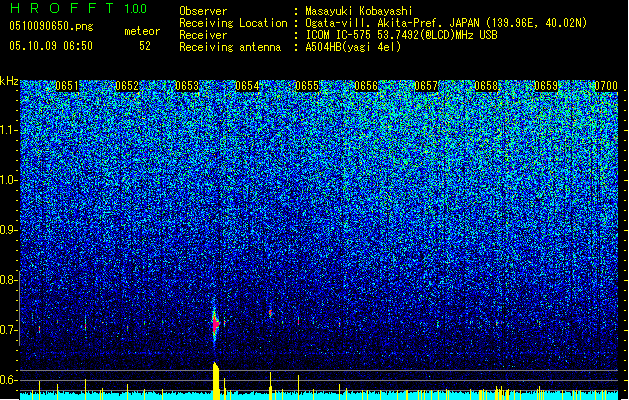Click the 1.0 kHz axis label
629x400 pixels.
pyautogui.click(x=9, y=180)
